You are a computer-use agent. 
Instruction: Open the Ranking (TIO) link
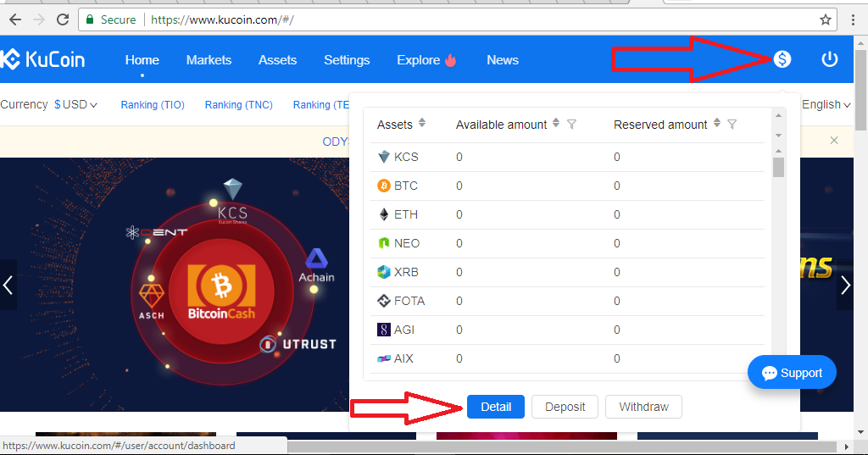tap(153, 104)
